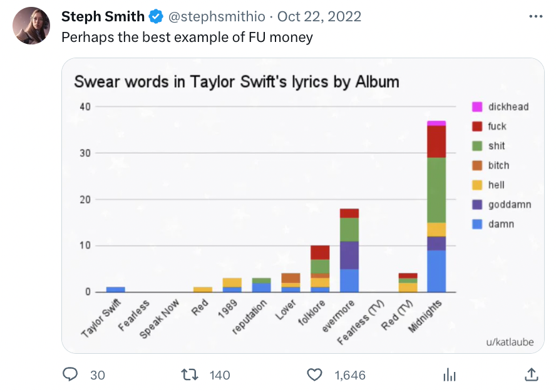
Task: Click the share upload icon
Action: point(532,374)
